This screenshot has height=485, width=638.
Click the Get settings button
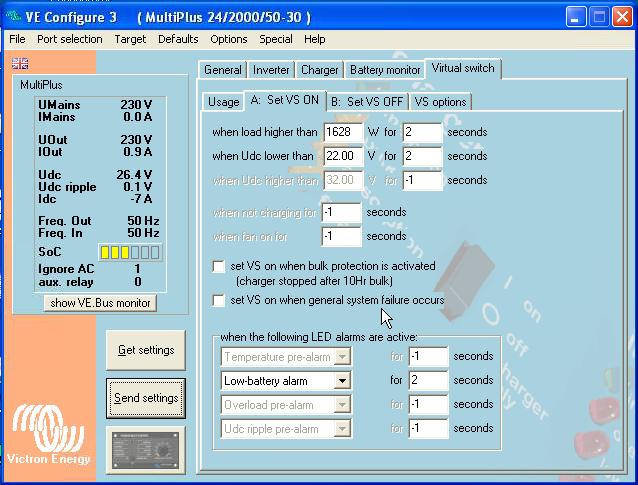pos(146,350)
